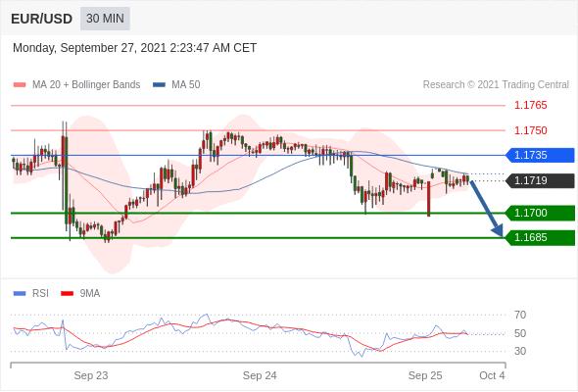Click the Sep 24 date axis label
578x392 pixels.
coord(260,375)
